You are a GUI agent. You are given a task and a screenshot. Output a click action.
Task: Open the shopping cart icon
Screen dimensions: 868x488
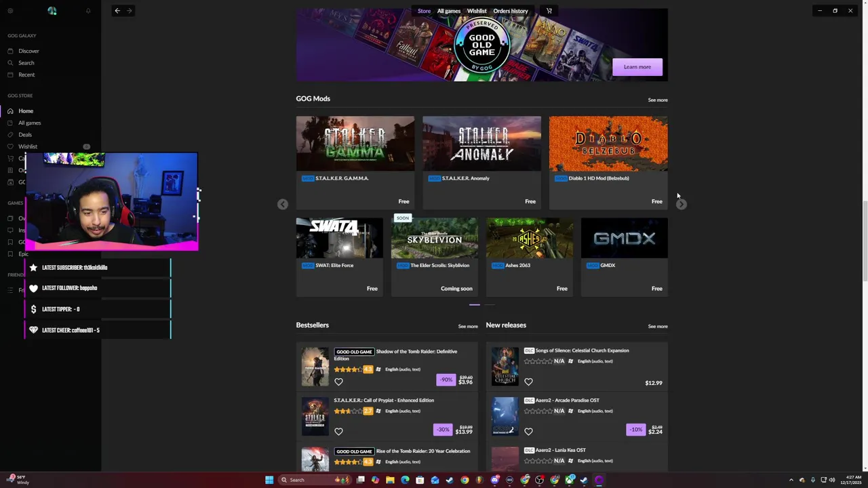[x=549, y=11]
